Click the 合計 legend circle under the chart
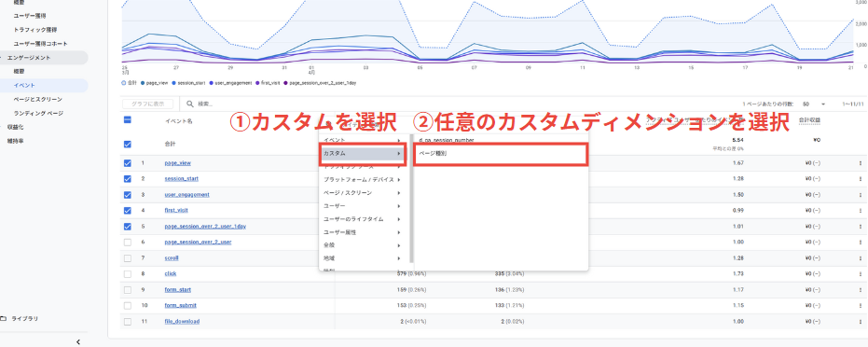 click(x=123, y=82)
